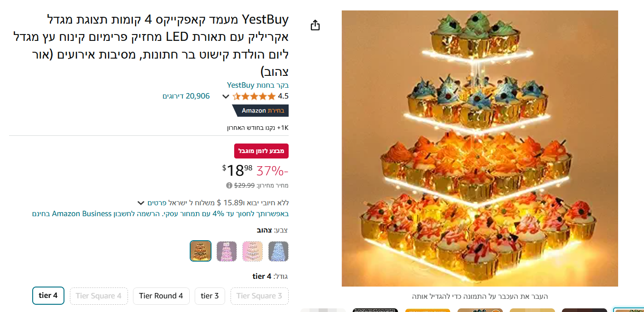
Task: Choose the unavailable 3 Tier Square size
Action: [x=260, y=296]
